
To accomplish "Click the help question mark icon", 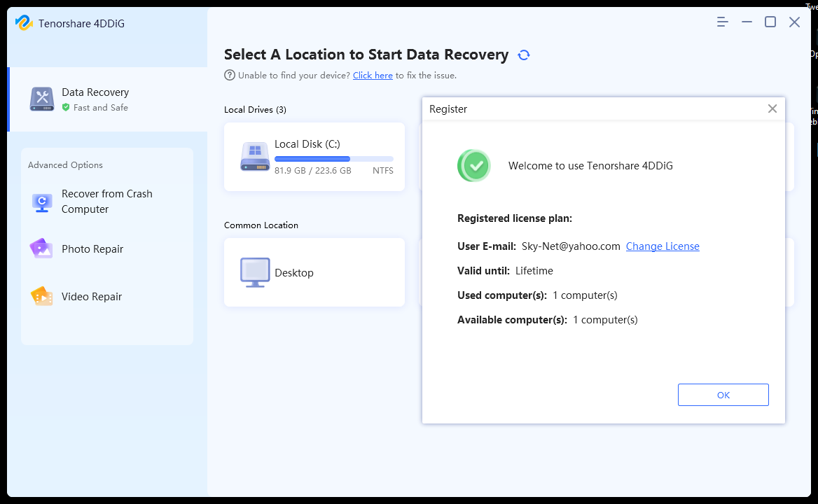I will 230,75.
